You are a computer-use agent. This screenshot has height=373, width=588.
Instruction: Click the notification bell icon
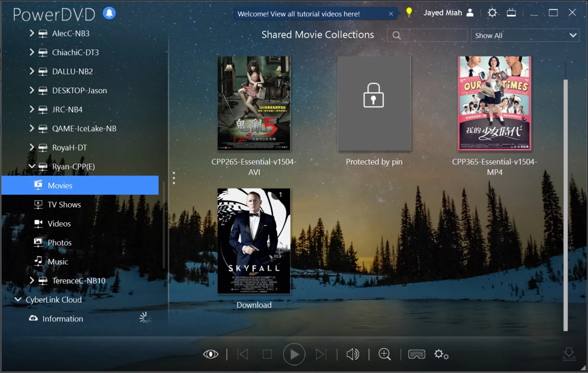109,13
